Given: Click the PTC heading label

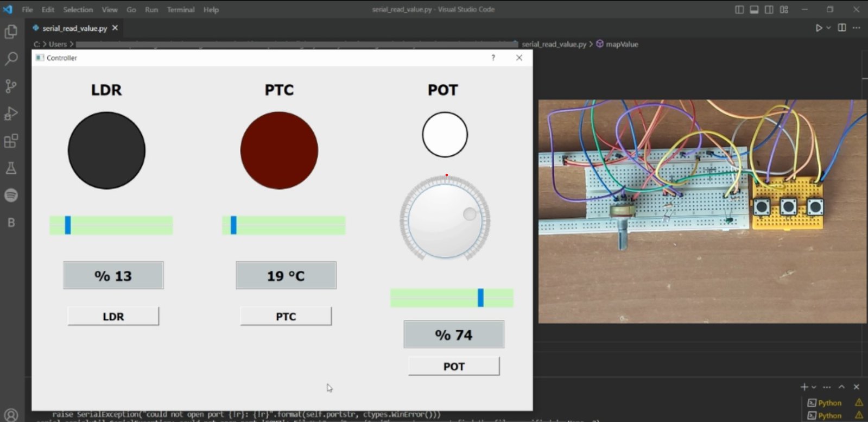Looking at the screenshot, I should [279, 90].
